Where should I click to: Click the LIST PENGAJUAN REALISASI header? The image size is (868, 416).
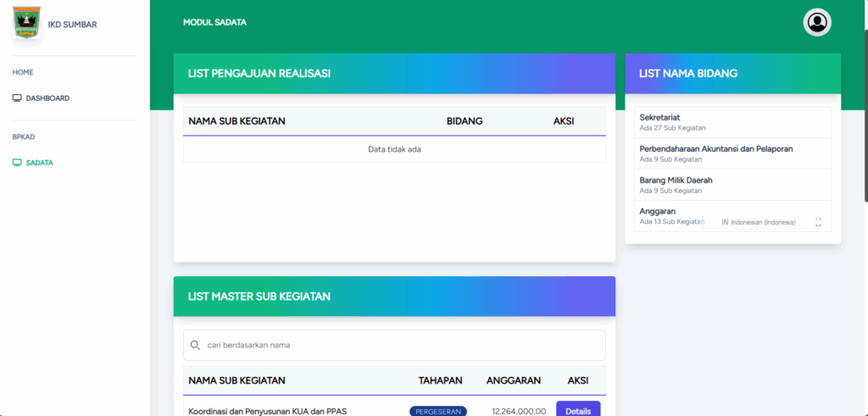coord(394,74)
